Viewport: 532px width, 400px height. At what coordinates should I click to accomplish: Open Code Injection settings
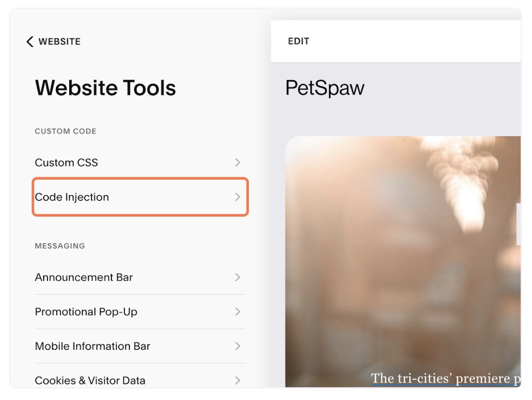(x=140, y=197)
